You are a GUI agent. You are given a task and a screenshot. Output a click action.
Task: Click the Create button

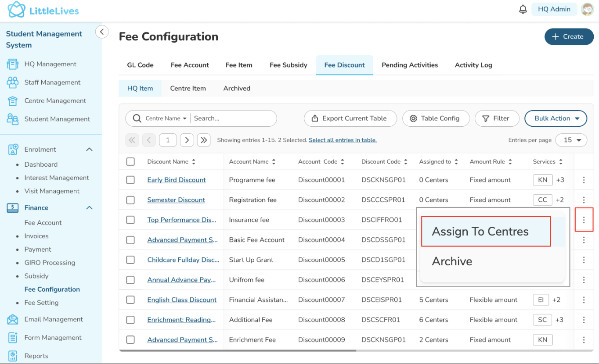coord(568,37)
